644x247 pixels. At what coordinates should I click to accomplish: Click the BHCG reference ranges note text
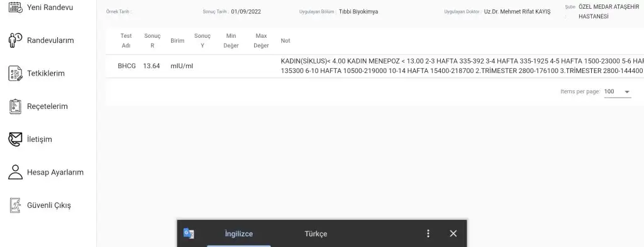(x=462, y=66)
